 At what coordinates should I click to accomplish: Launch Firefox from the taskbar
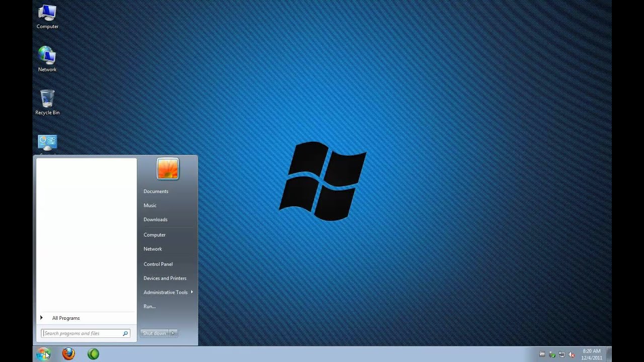coord(68,354)
